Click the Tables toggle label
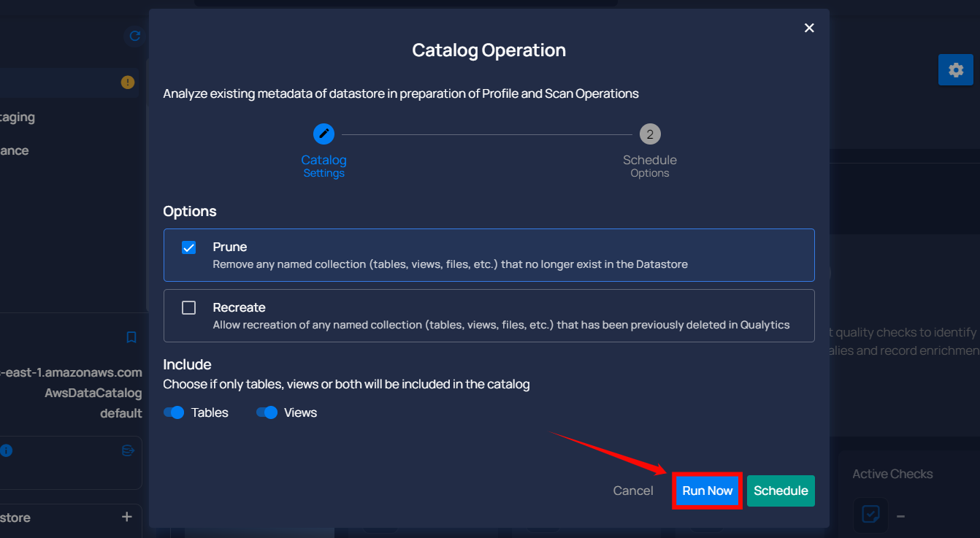The image size is (980, 538). [x=210, y=412]
